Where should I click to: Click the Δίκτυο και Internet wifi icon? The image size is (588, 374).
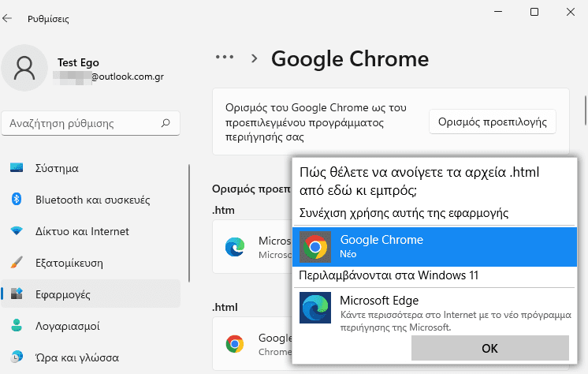pos(17,230)
